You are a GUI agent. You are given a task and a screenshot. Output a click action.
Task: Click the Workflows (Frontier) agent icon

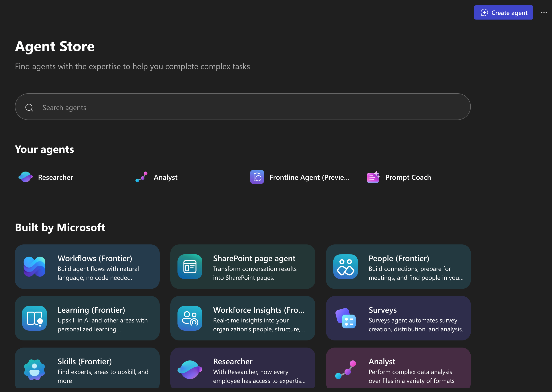(34, 266)
